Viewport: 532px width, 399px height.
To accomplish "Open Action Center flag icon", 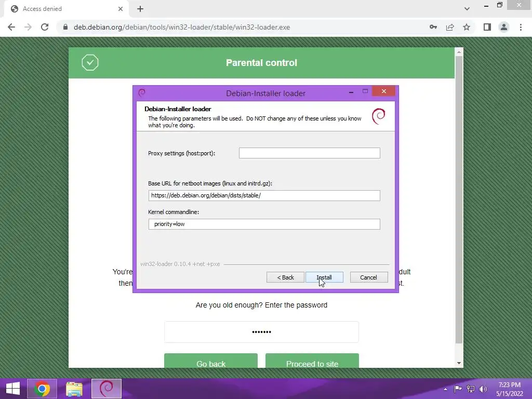I will pos(458,389).
